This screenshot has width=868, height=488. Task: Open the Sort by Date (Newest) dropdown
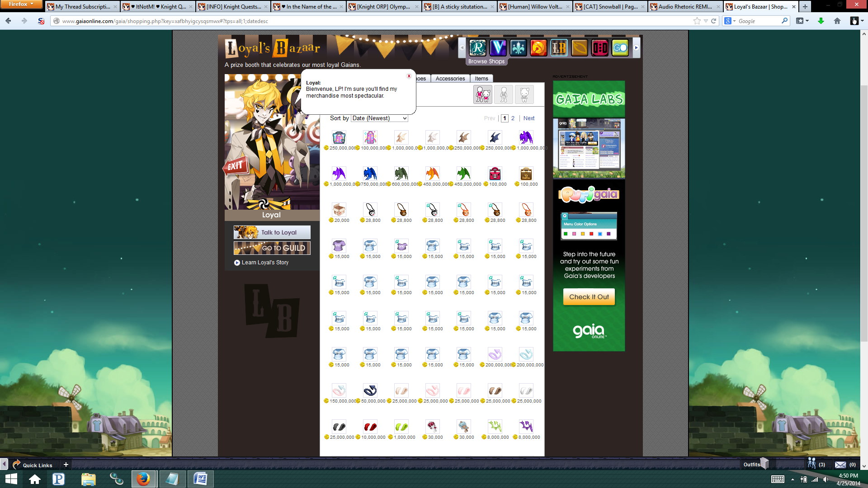pyautogui.click(x=379, y=118)
